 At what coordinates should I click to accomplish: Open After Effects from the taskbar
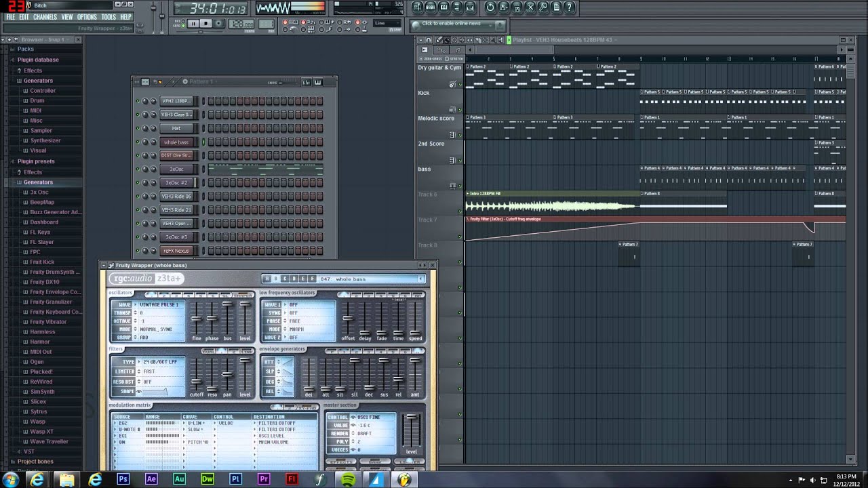tap(151, 479)
